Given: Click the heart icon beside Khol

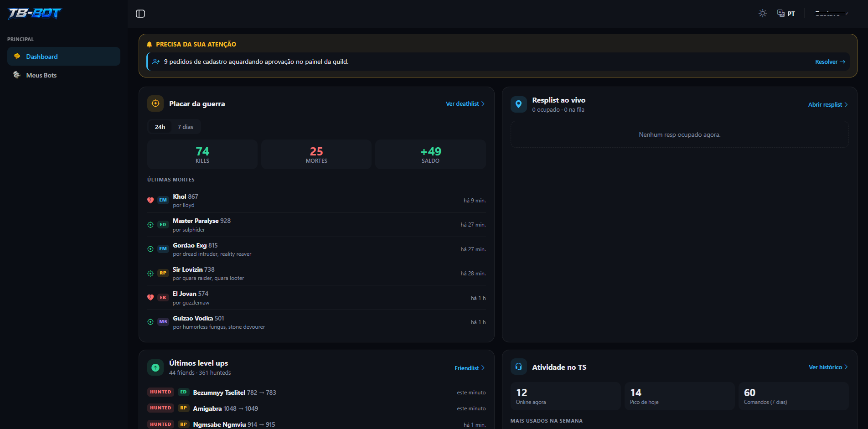Looking at the screenshot, I should (150, 200).
